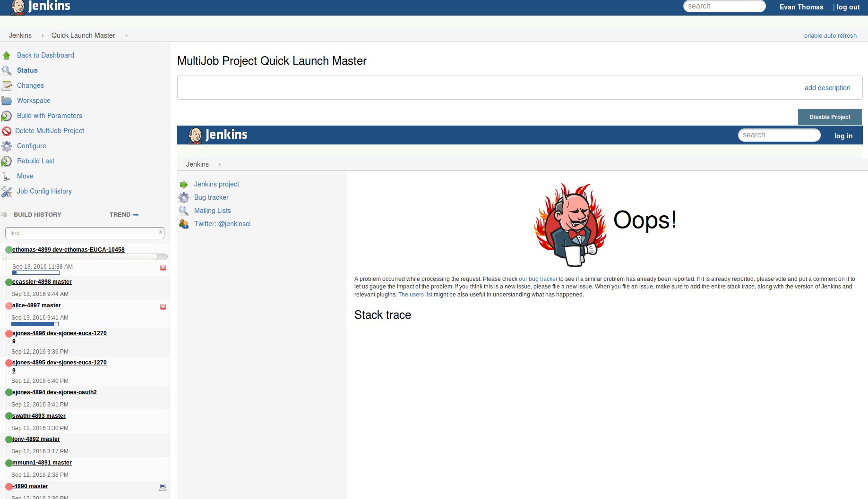Open build mmunn1-4891 master

pyautogui.click(x=42, y=463)
